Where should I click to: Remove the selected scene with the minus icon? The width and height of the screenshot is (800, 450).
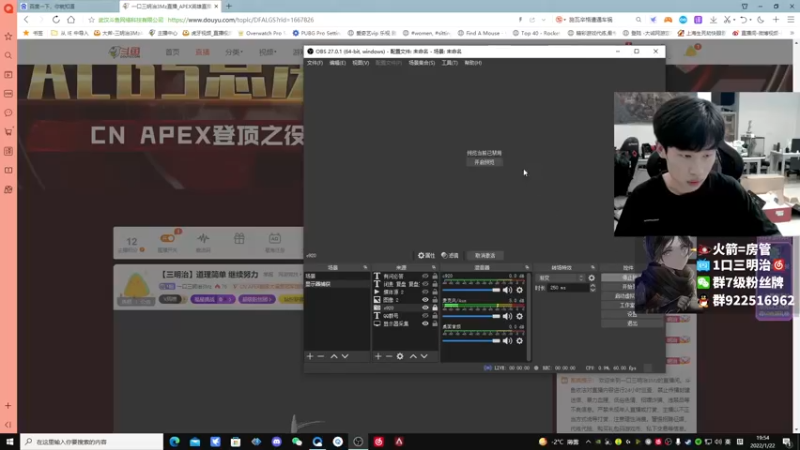tap(321, 356)
